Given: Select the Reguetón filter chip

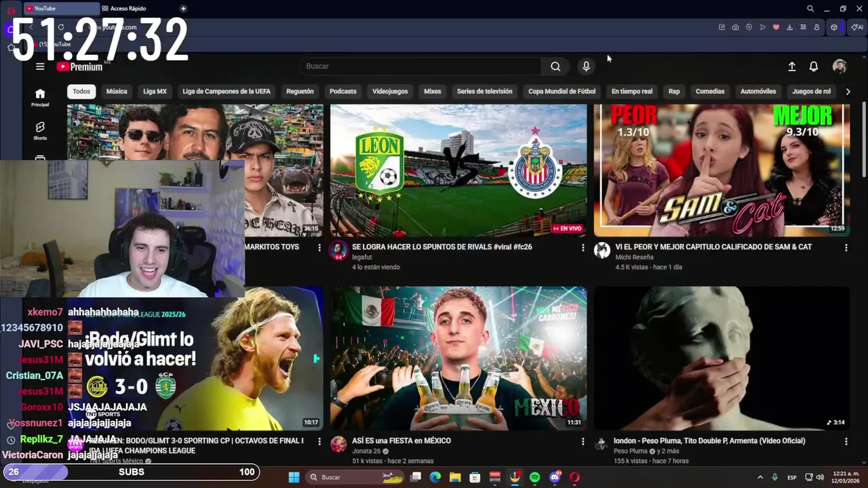Looking at the screenshot, I should [300, 91].
